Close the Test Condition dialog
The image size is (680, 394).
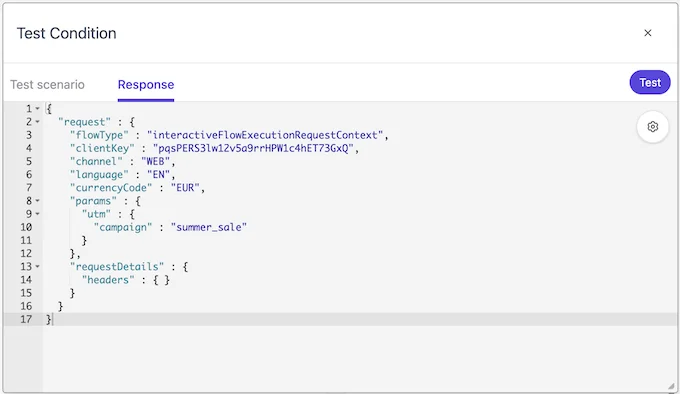click(x=648, y=33)
